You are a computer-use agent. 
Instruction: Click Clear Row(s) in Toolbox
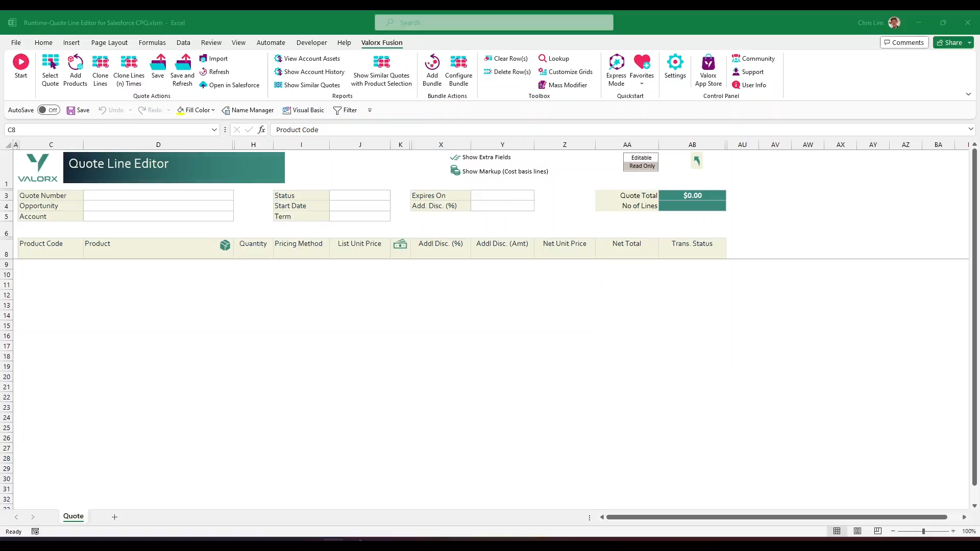coord(506,59)
